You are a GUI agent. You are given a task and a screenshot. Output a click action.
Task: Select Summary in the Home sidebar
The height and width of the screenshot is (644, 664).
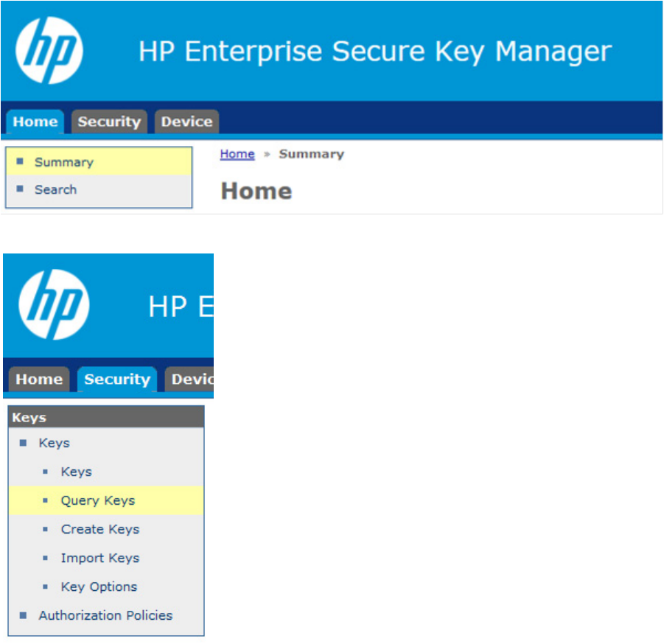99,161
